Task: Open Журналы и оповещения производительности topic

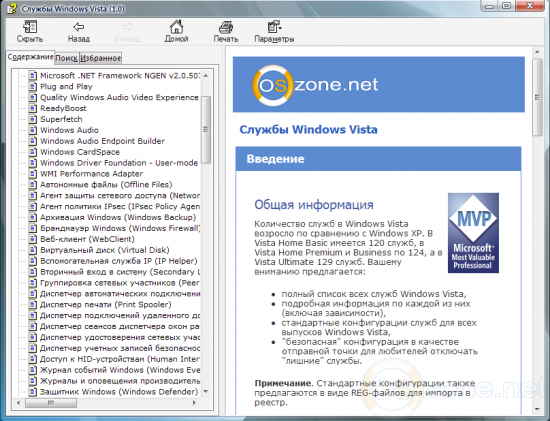Action: (x=120, y=381)
